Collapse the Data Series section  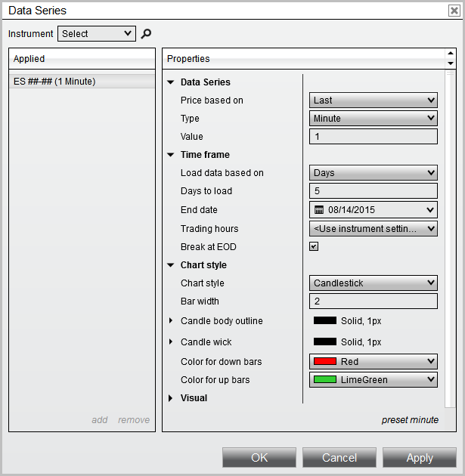coord(171,82)
